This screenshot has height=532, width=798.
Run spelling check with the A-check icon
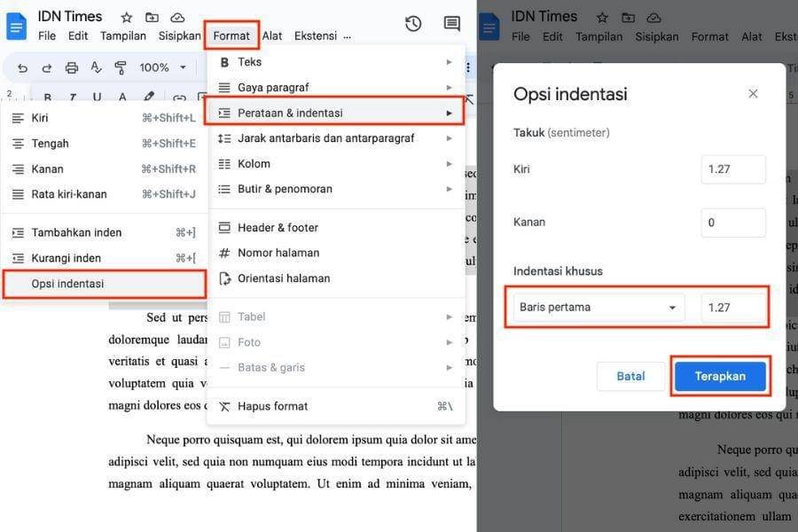click(95, 66)
